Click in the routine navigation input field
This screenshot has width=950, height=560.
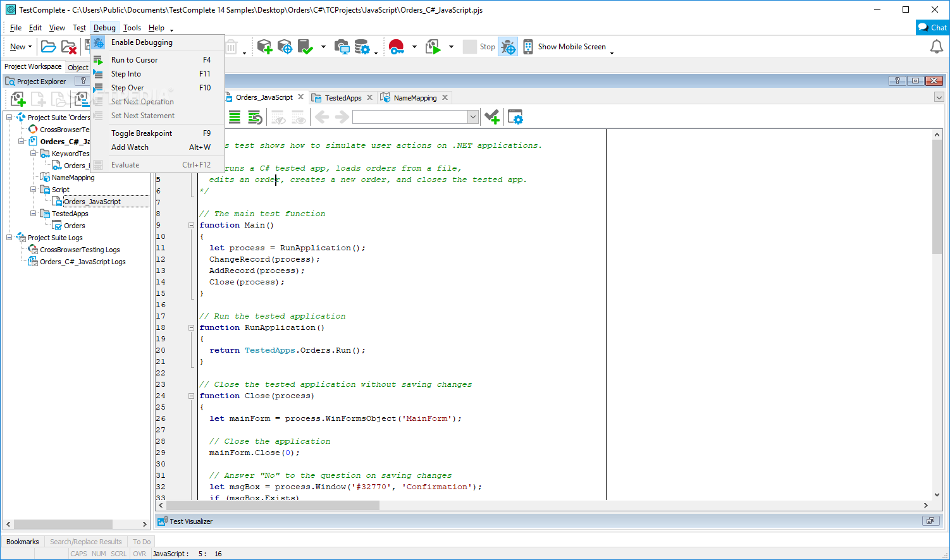coord(410,117)
